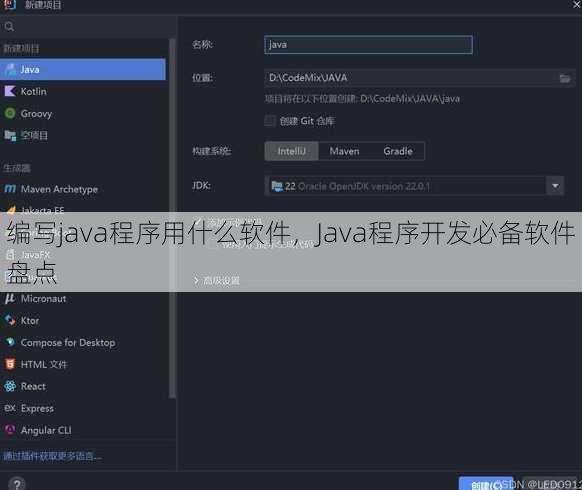Select Groovy in the project list
Viewport: 582px width, 490px height.
point(83,113)
